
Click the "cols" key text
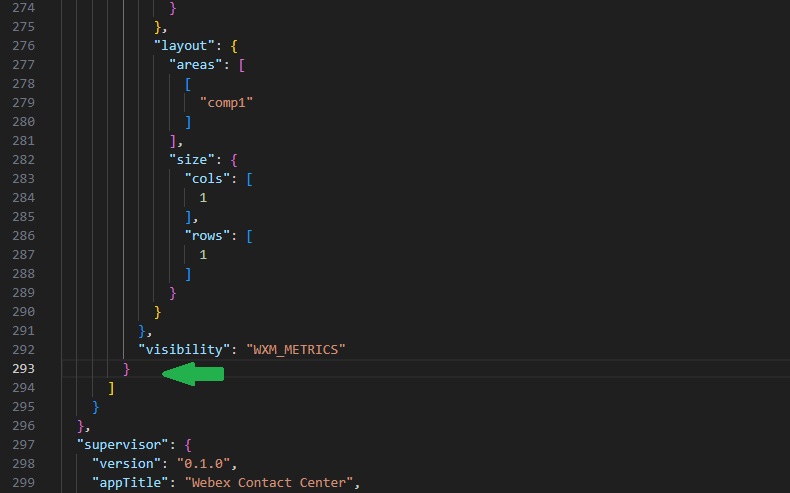tap(207, 179)
